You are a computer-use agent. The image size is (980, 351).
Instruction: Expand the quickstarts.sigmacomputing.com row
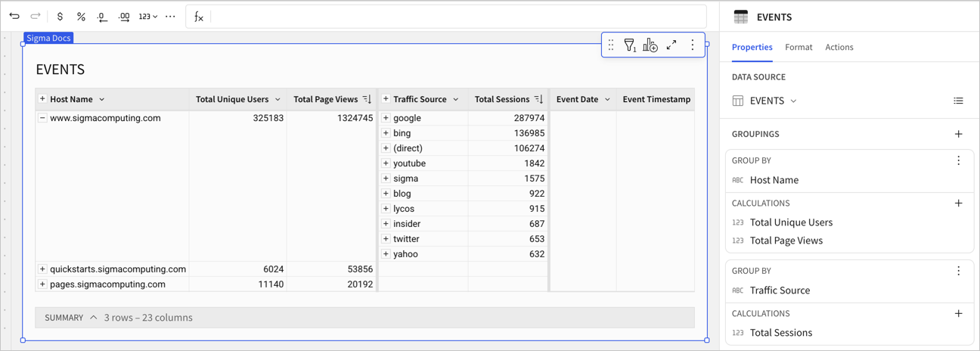(x=42, y=269)
